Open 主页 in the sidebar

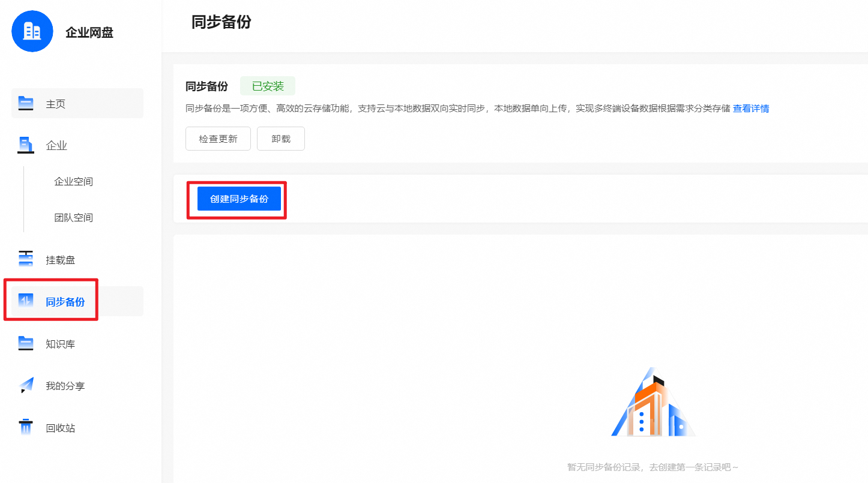(77, 103)
